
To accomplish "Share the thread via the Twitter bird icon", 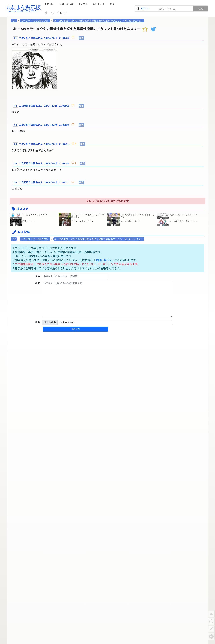I will point(153,29).
